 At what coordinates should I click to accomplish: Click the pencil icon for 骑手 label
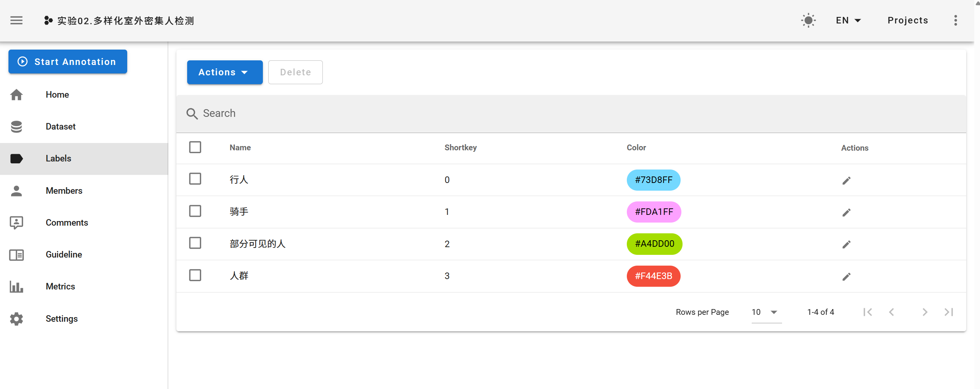(x=846, y=212)
